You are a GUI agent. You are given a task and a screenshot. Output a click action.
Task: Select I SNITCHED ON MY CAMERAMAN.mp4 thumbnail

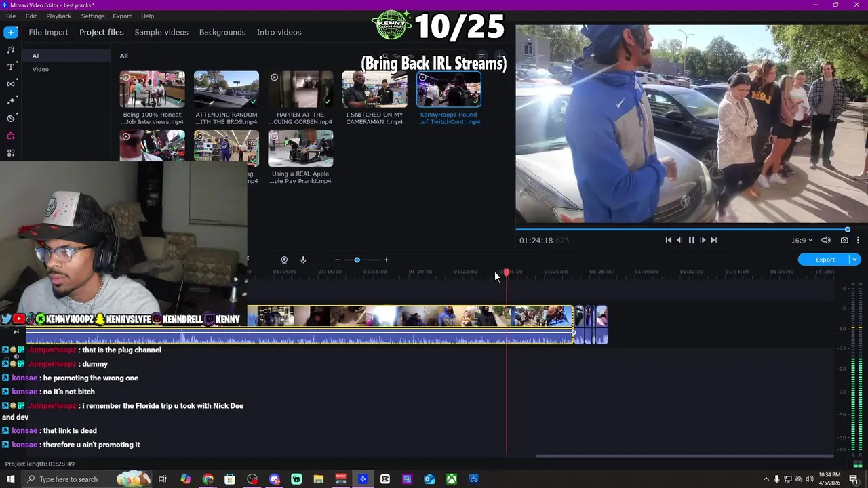point(374,89)
